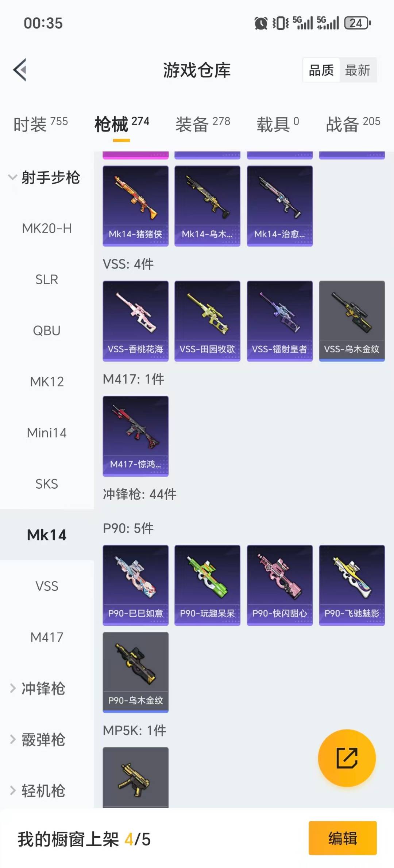
Task: Select MK20-H in the sidebar
Action: [x=47, y=228]
